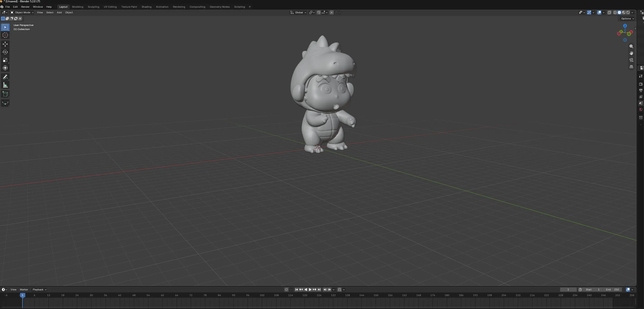Open the Collection properties box icon
This screenshot has height=309, width=644.
(641, 118)
